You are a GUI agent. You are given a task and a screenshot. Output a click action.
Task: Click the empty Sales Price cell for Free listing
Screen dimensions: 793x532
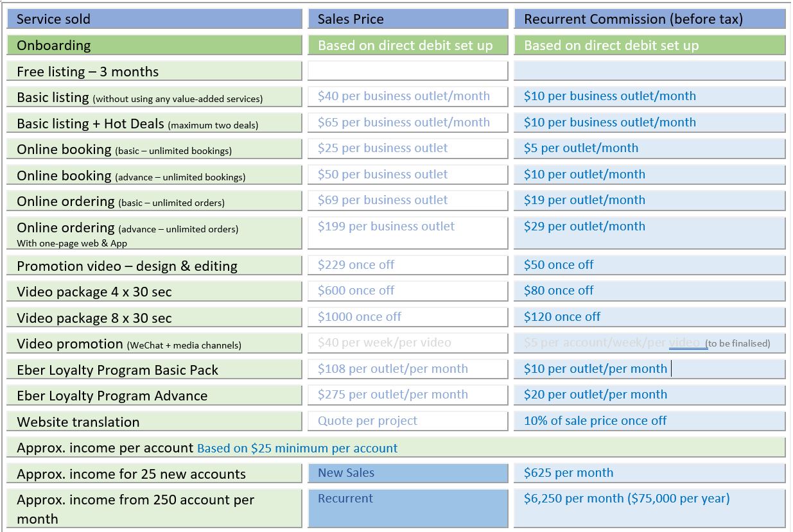(407, 71)
